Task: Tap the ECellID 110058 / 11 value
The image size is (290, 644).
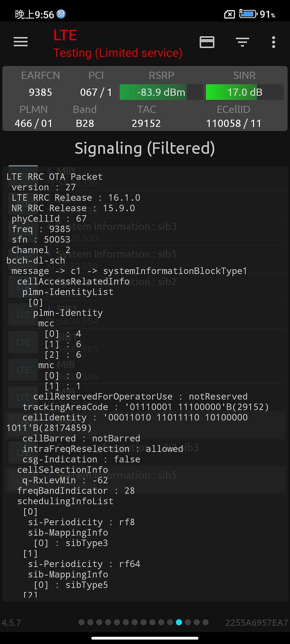Action: [x=234, y=123]
